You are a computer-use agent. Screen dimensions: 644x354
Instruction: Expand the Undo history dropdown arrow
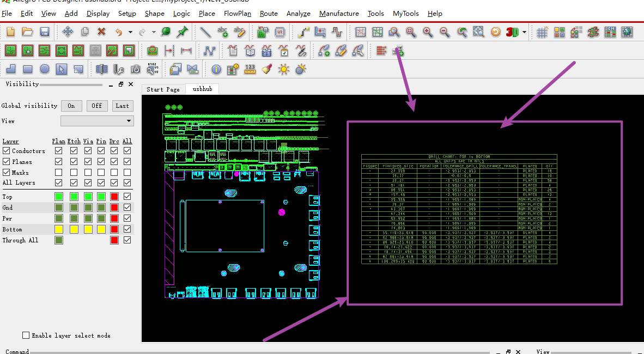pos(130,32)
